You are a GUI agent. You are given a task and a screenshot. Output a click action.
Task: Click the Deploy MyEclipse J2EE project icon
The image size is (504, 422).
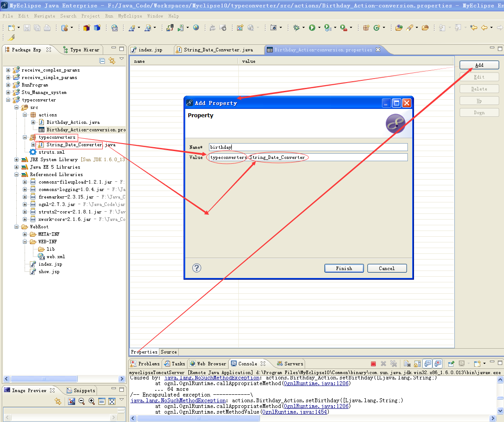coord(170,28)
